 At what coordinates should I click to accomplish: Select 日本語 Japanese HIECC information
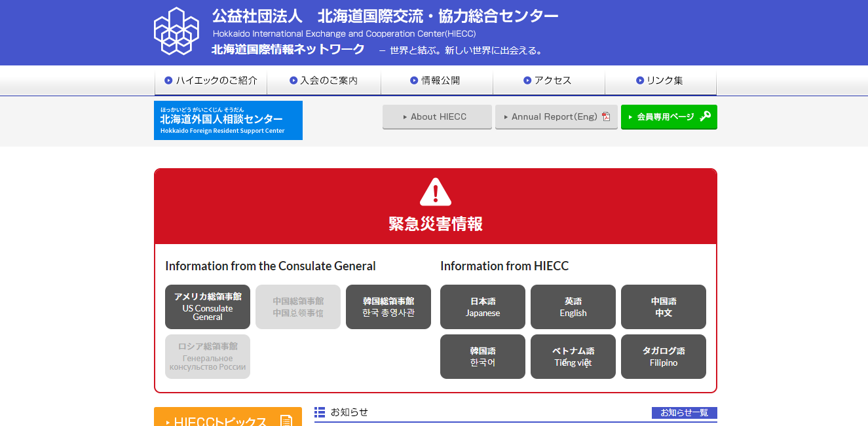pyautogui.click(x=483, y=307)
